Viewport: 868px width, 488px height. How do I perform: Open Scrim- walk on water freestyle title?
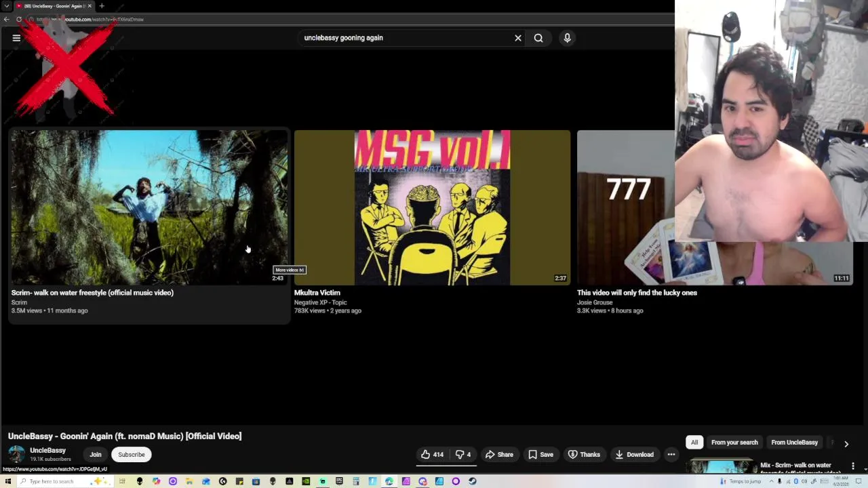[92, 293]
